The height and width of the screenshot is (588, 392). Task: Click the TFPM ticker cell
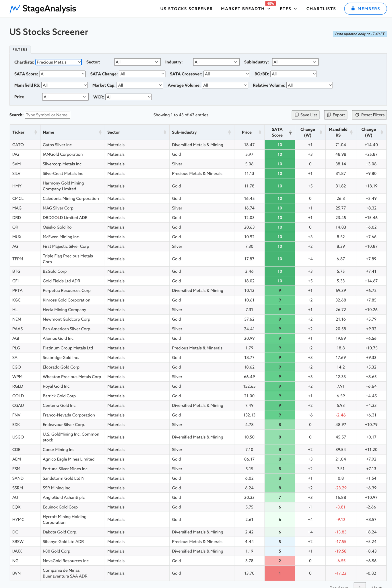pos(25,259)
